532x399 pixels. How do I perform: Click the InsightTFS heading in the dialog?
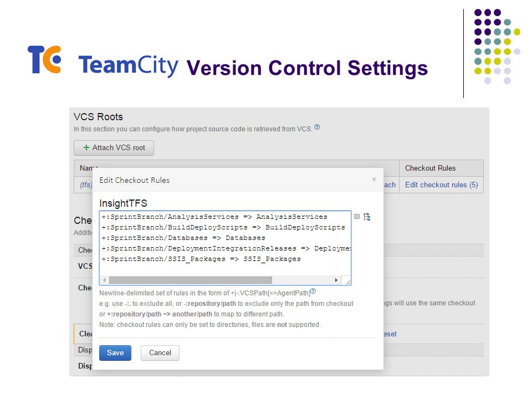click(123, 203)
